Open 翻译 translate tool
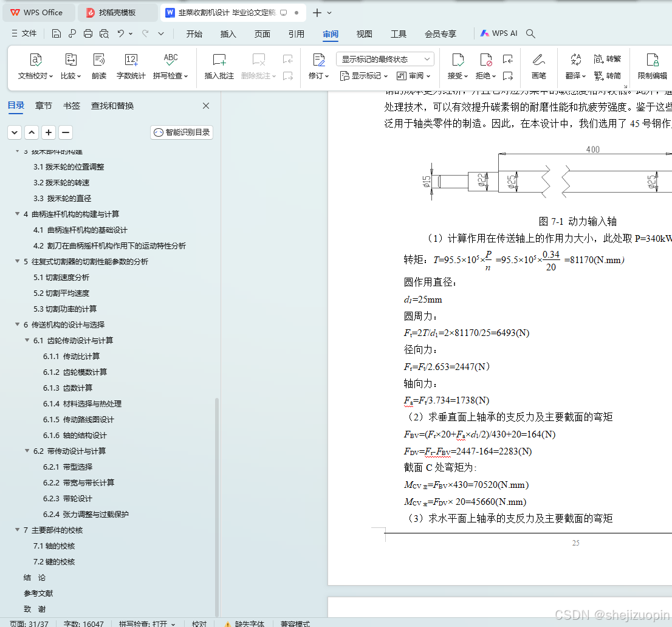Screen dimensions: 672x627 point(575,66)
